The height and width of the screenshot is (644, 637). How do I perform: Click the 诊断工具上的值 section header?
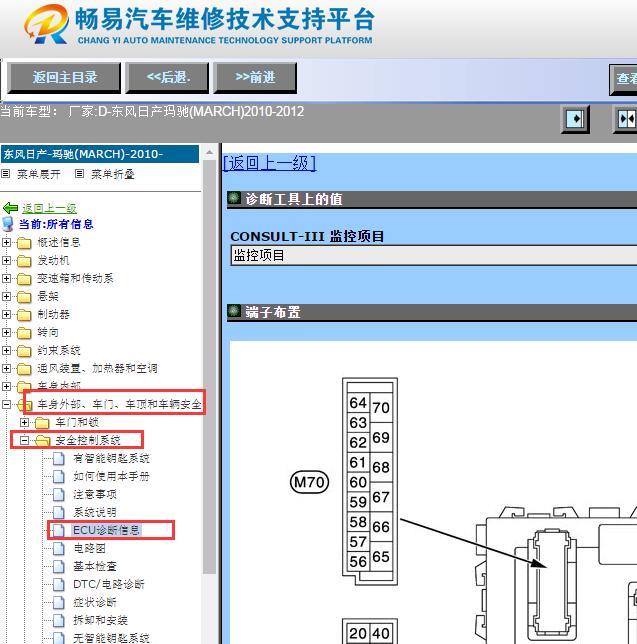point(432,199)
